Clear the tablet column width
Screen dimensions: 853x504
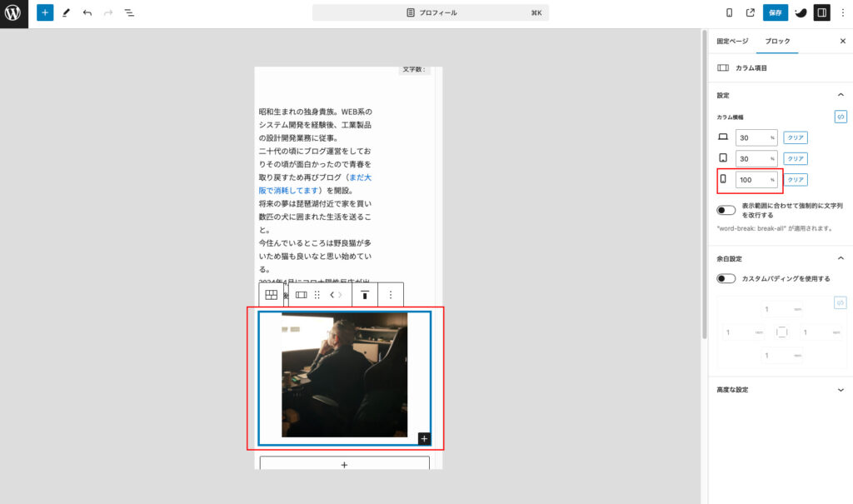tap(796, 159)
